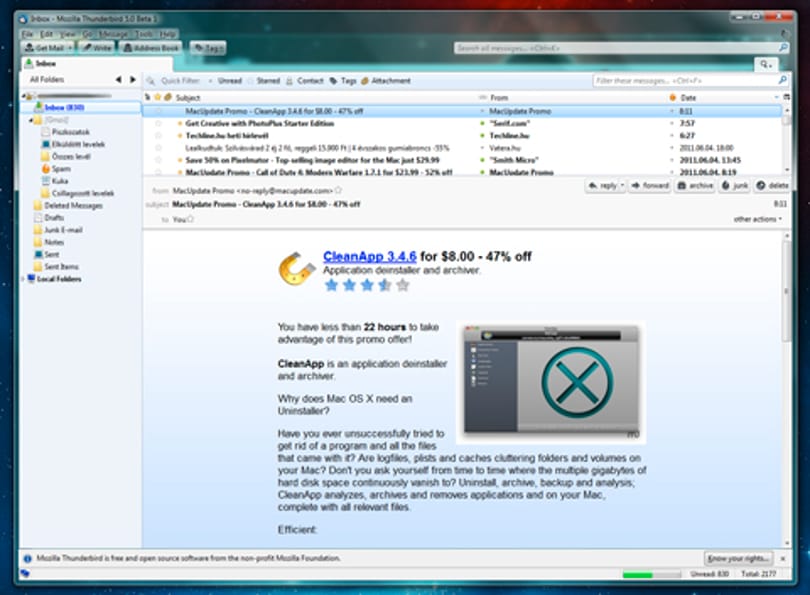Open the Drafts folder

pos(54,218)
